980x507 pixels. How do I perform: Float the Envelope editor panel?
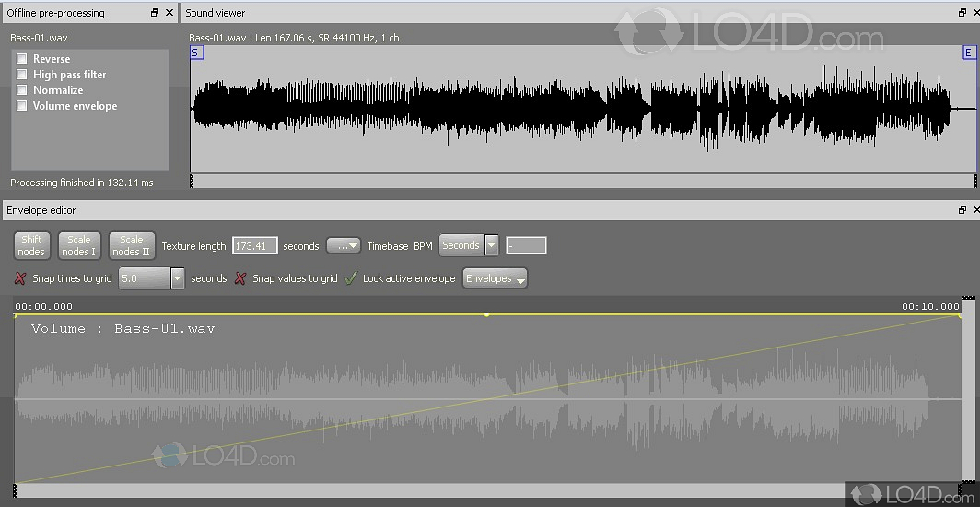click(963, 210)
